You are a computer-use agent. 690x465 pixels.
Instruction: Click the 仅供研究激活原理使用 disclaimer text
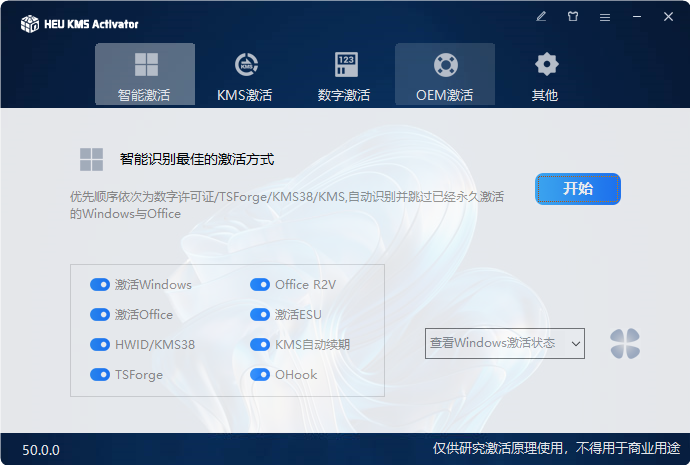pyautogui.click(x=556, y=448)
